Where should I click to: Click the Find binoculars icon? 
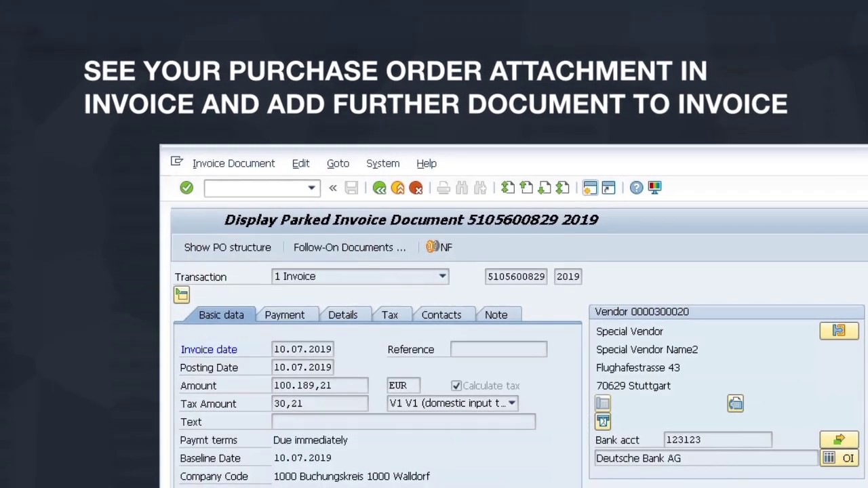pyautogui.click(x=462, y=188)
